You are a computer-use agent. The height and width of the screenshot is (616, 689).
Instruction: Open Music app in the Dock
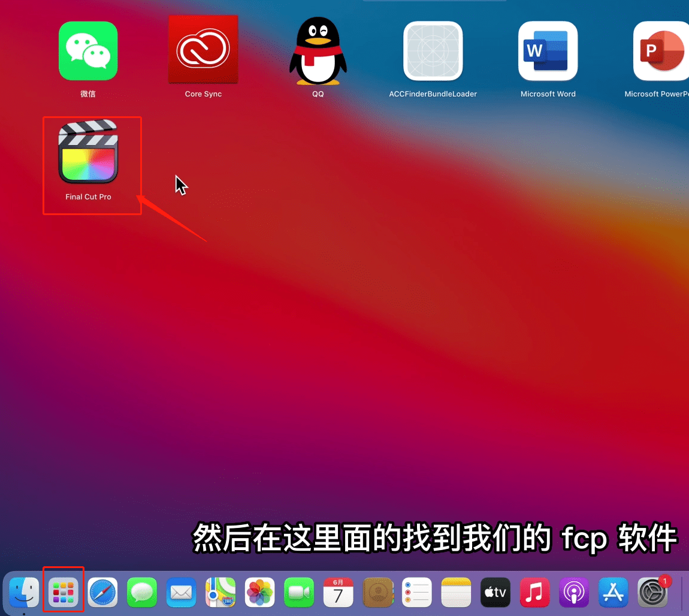click(534, 592)
